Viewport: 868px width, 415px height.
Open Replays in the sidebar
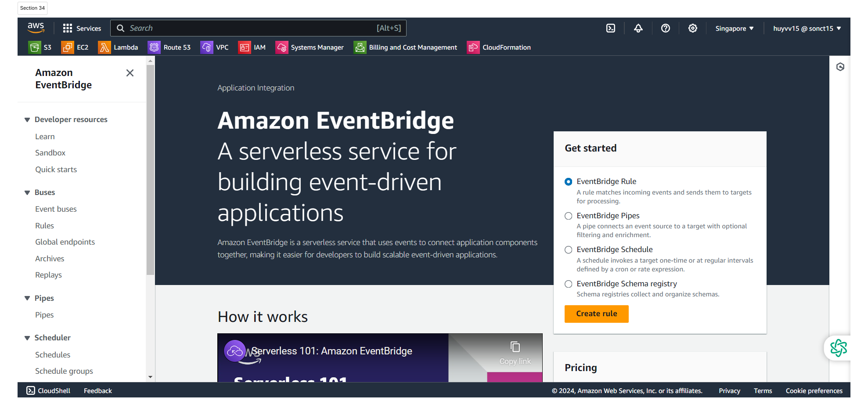pyautogui.click(x=48, y=275)
